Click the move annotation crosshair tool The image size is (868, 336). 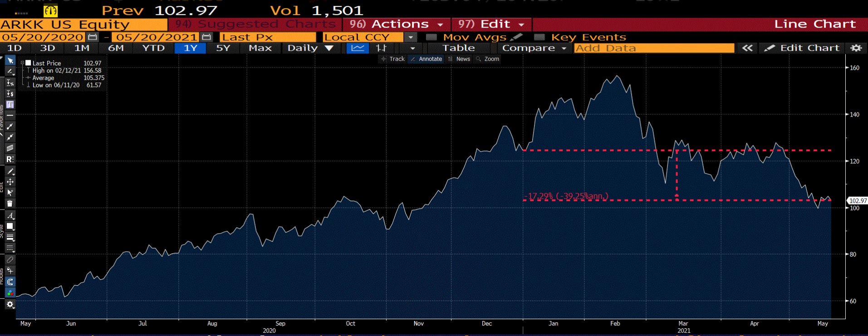point(10,182)
